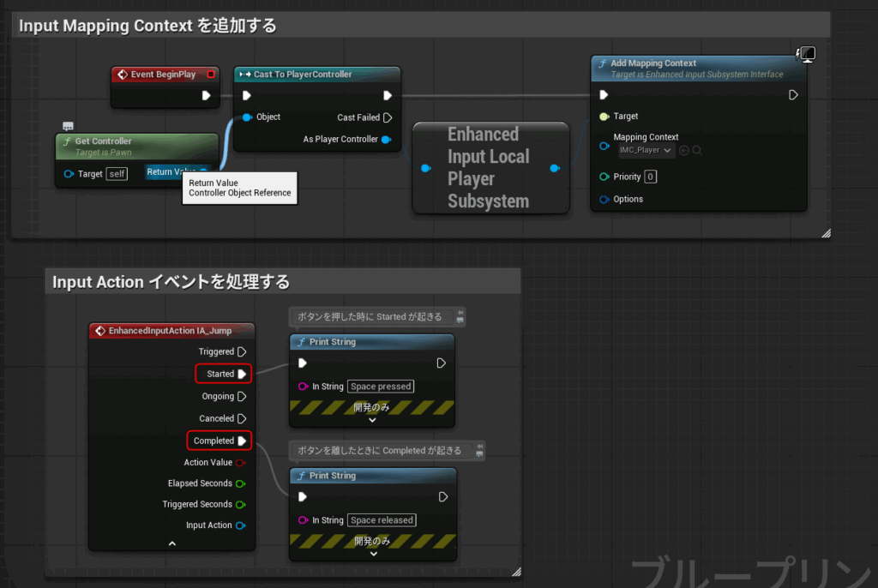Click the red delegate pin on Event BeginPlay
Screen dimensions: 878x588
click(210, 75)
